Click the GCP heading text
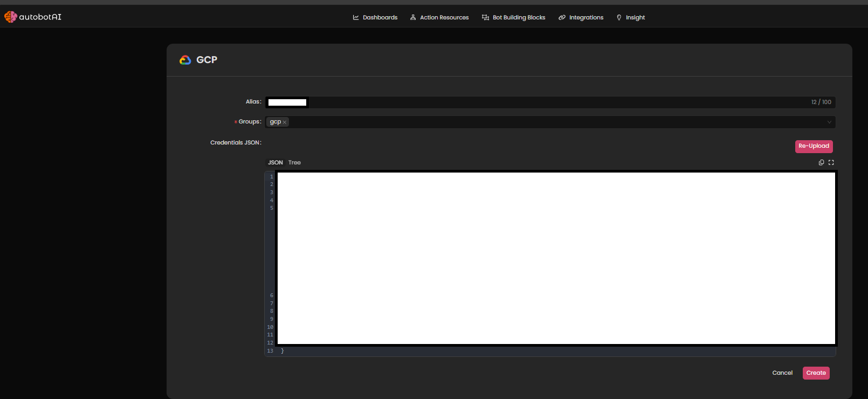This screenshot has height=399, width=868. pos(206,60)
